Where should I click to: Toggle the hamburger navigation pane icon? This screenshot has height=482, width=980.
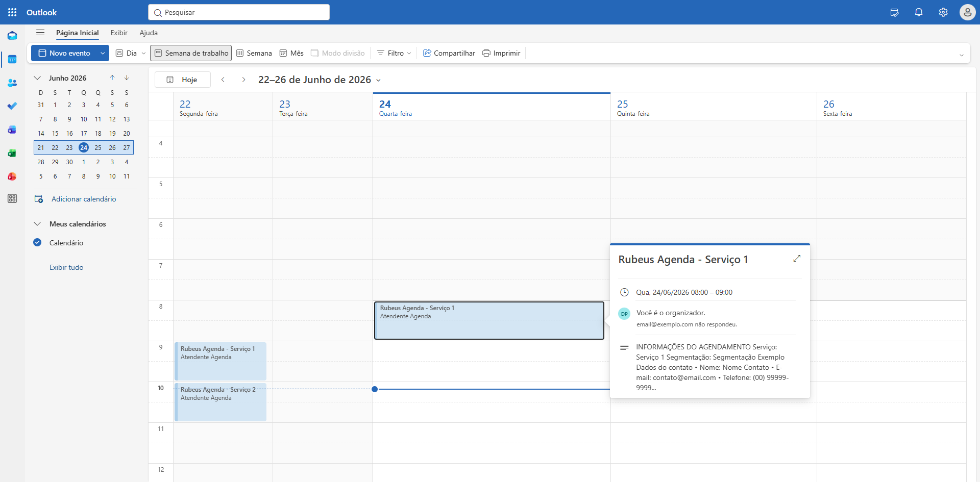click(40, 33)
